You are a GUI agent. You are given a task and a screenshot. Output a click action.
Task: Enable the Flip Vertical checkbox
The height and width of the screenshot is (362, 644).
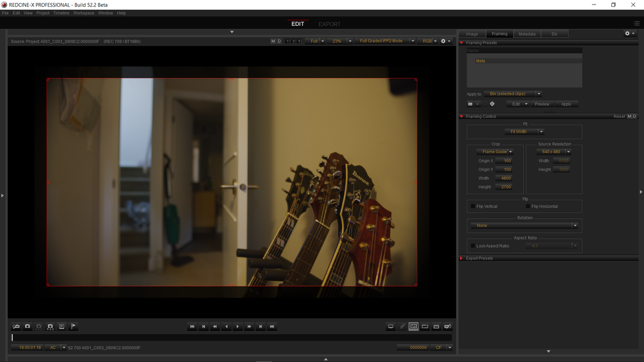coord(473,206)
